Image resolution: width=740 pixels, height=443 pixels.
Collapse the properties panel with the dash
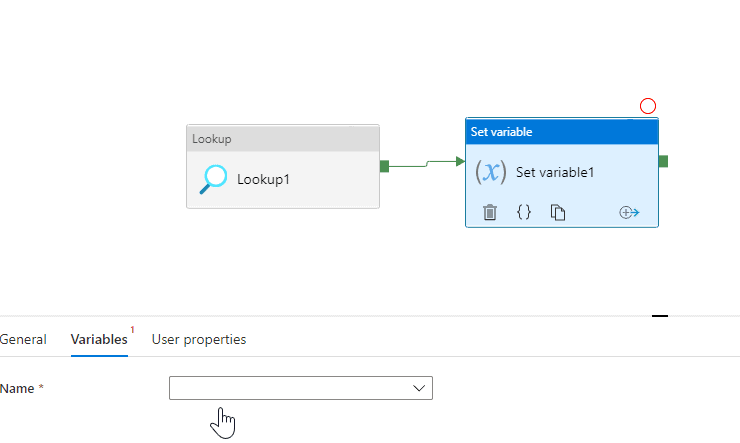659,316
